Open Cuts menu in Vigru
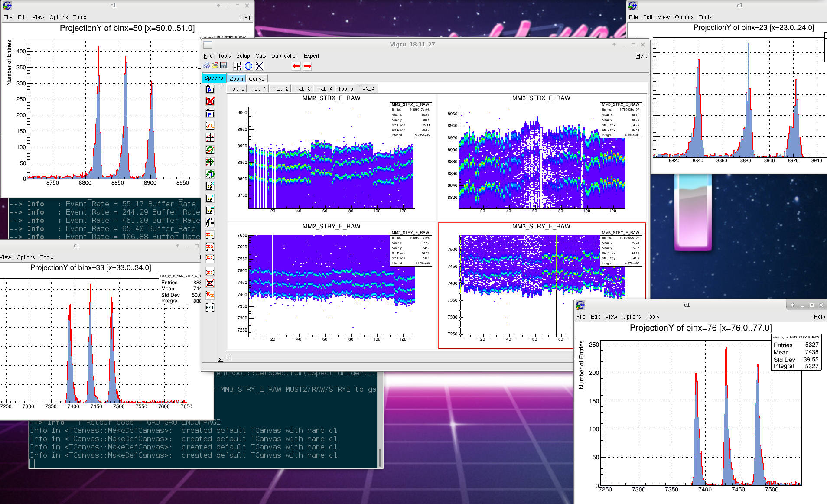The height and width of the screenshot is (504, 827). coord(260,56)
